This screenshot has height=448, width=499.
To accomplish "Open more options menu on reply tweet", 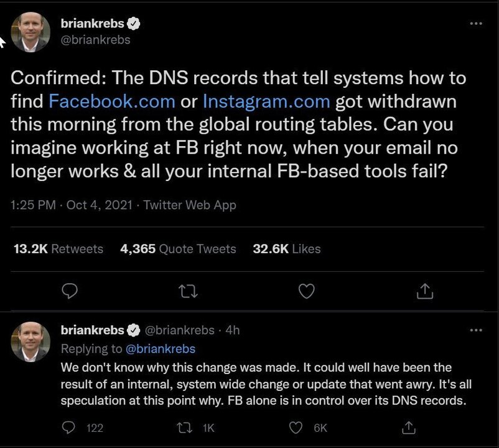I will click(475, 330).
